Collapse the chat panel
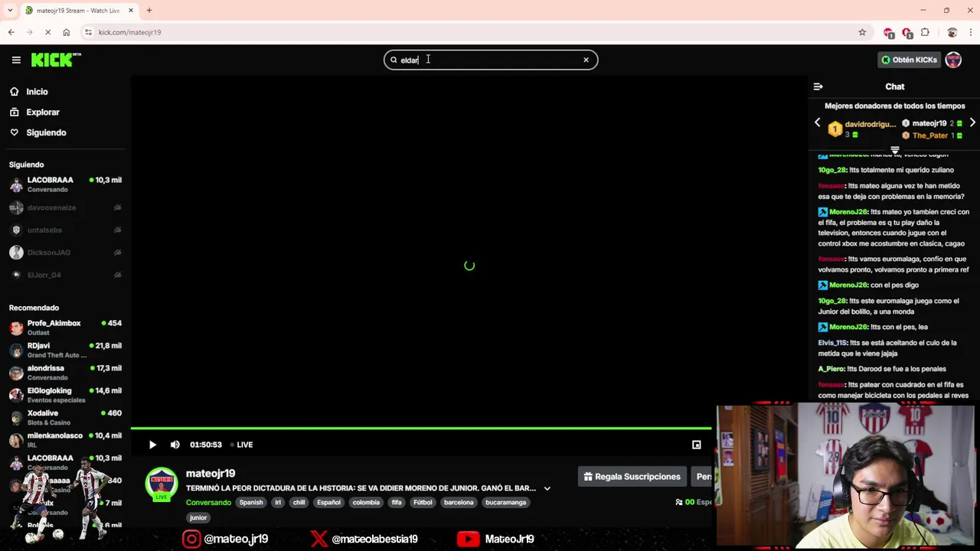 pyautogui.click(x=818, y=86)
